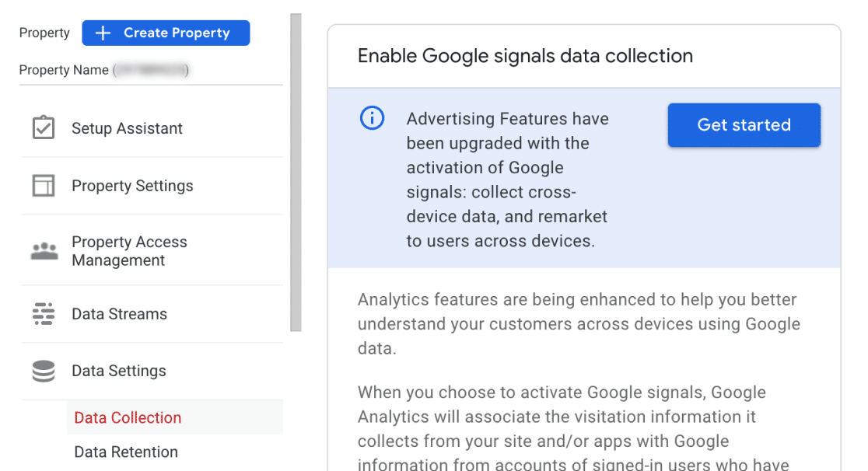
Task: Open Data Retention submenu item
Action: click(126, 452)
